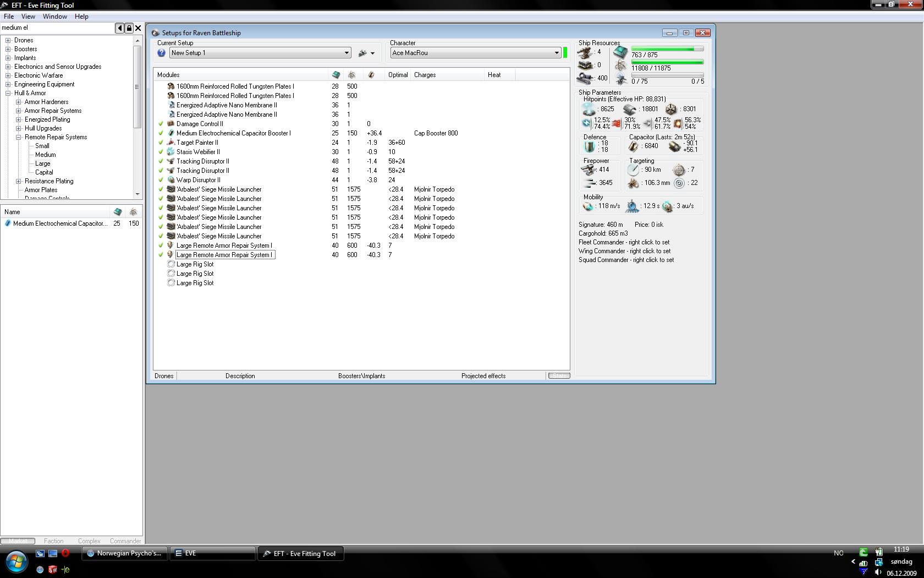Toggle the Stasis Webifier II active checkmark
The image size is (924, 578).
coord(161,152)
